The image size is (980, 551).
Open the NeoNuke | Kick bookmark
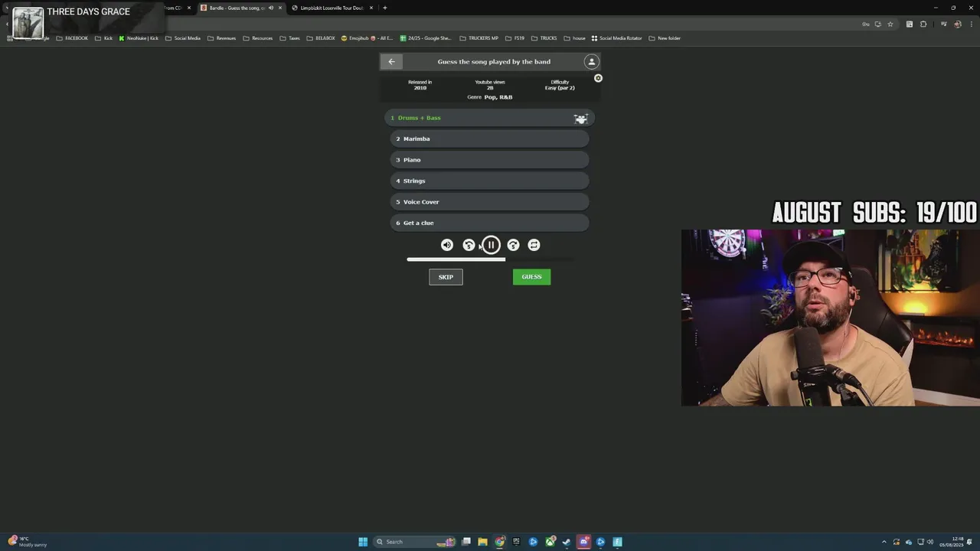tap(139, 38)
